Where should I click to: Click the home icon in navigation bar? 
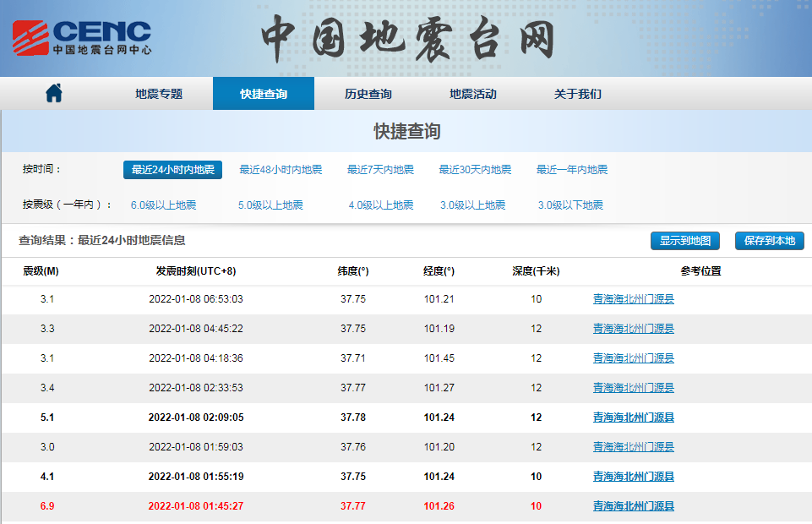click(x=54, y=93)
